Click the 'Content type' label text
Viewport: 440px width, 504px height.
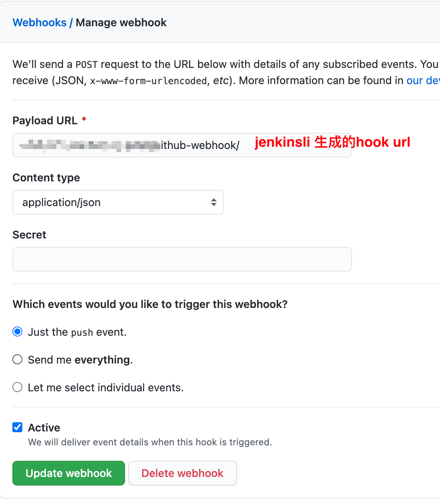46,178
